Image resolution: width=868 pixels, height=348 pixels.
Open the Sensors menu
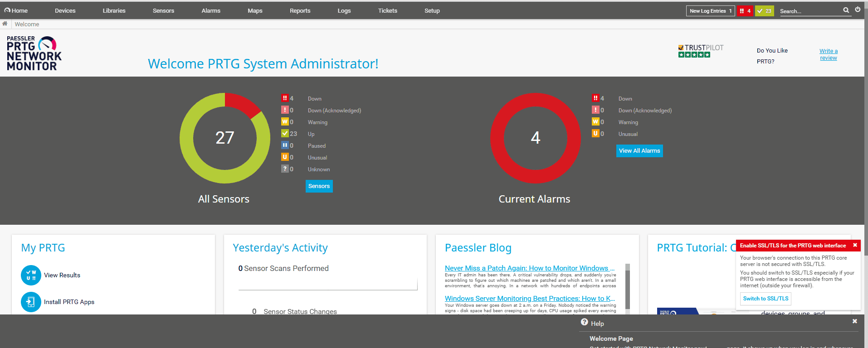163,10
